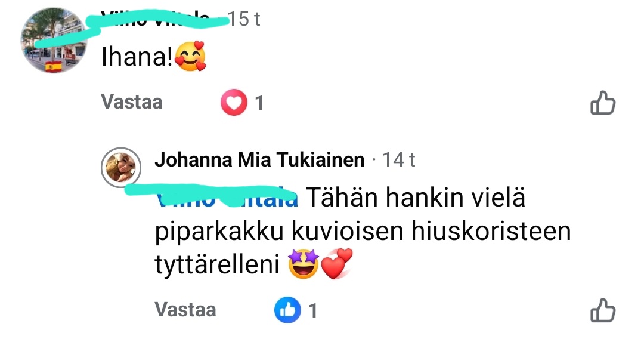Open the red heart reaction on first comment
Viewport: 644px width, 339px height.
[234, 102]
